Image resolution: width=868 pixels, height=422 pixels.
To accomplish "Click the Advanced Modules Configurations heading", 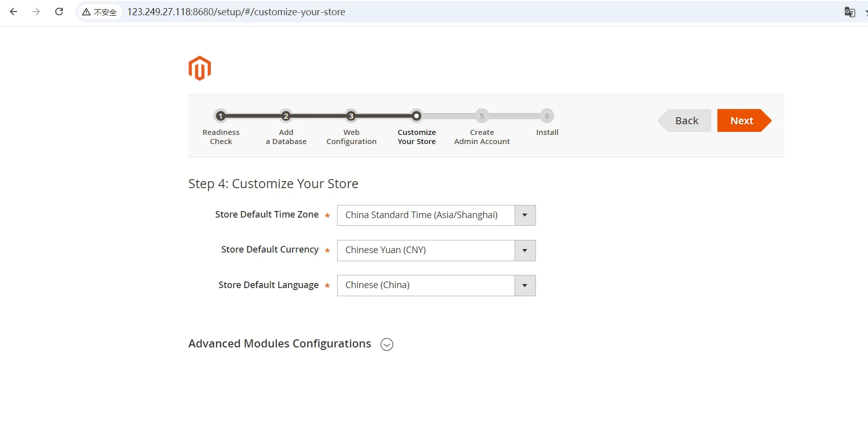I will [x=279, y=344].
